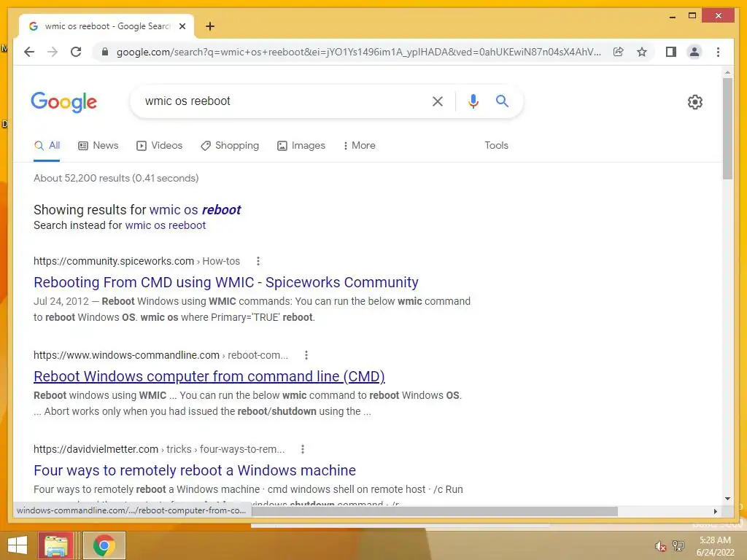Open File Explorer from taskbar
Image resolution: width=747 pixels, height=560 pixels.
56,545
